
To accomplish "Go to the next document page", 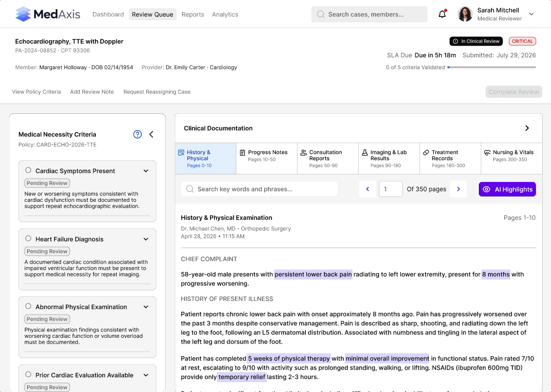I will coord(458,189).
